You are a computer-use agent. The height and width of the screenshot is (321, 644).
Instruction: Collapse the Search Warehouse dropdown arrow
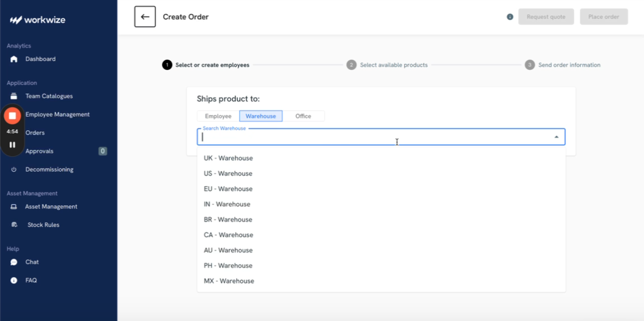[556, 137]
